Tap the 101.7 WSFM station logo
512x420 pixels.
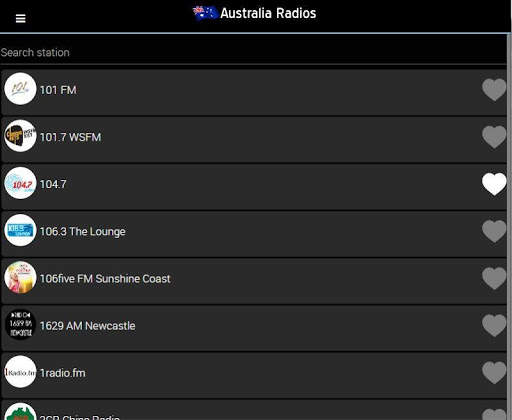pyautogui.click(x=20, y=136)
